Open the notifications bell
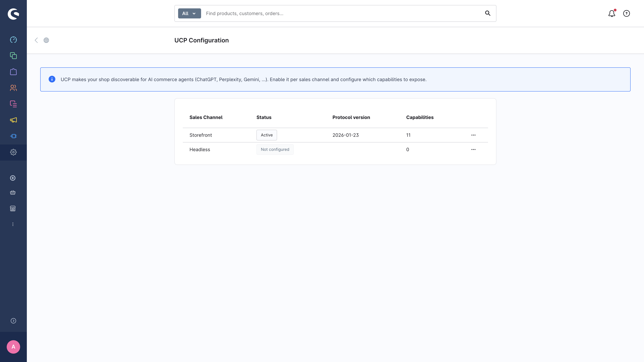The height and width of the screenshot is (362, 644). [612, 13]
